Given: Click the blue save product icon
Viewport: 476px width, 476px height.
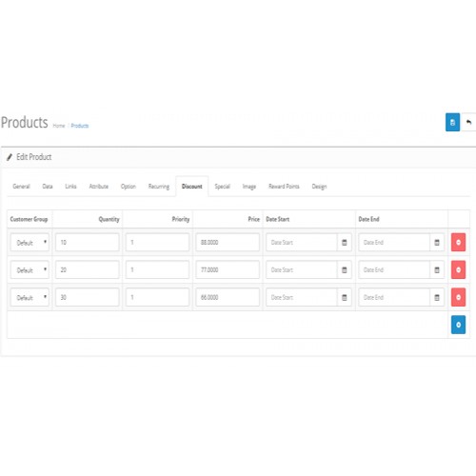Looking at the screenshot, I should [x=452, y=122].
